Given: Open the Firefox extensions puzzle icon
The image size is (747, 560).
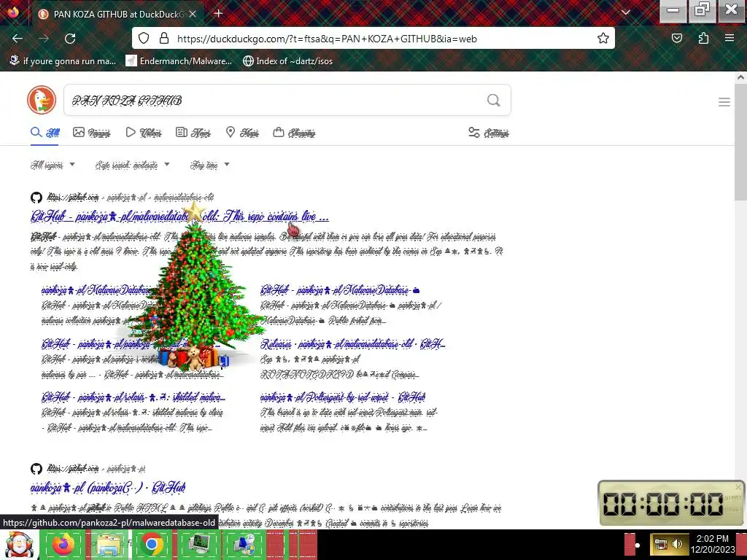Looking at the screenshot, I should click(x=703, y=39).
